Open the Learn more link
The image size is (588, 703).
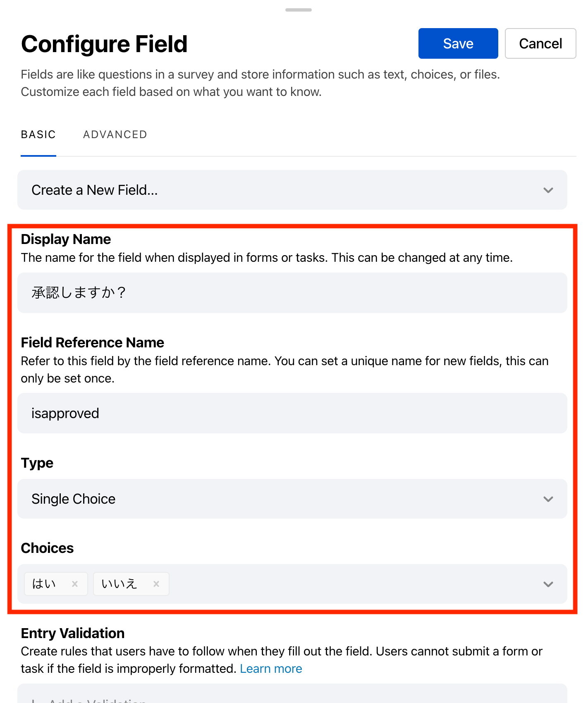click(x=271, y=668)
